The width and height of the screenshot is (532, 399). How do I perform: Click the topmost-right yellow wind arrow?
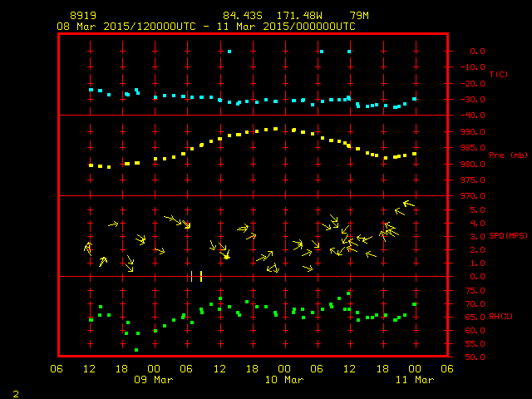tap(407, 204)
